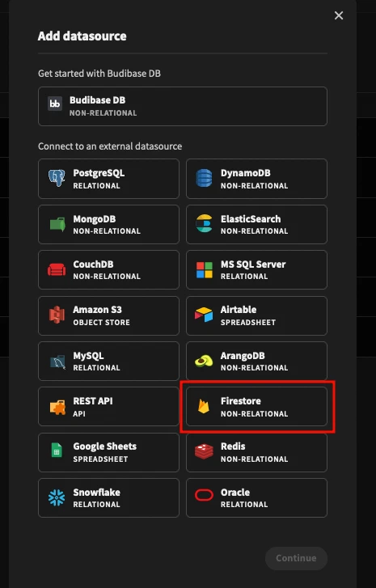Select the Oracle name label
This screenshot has height=588, width=376.
[x=235, y=492]
